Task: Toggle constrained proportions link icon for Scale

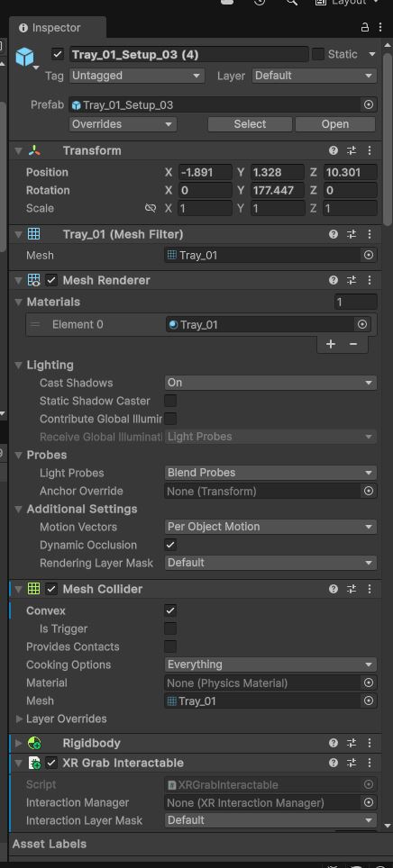Action: pyautogui.click(x=151, y=208)
